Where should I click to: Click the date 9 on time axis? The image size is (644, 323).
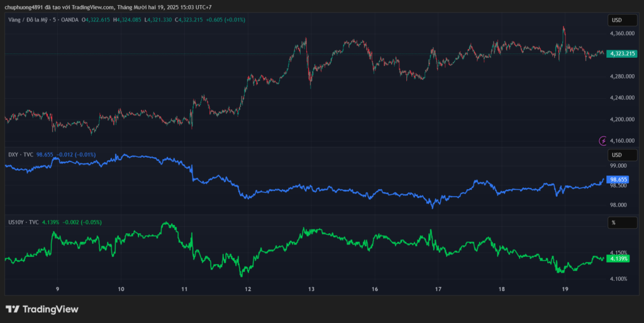(x=57, y=289)
